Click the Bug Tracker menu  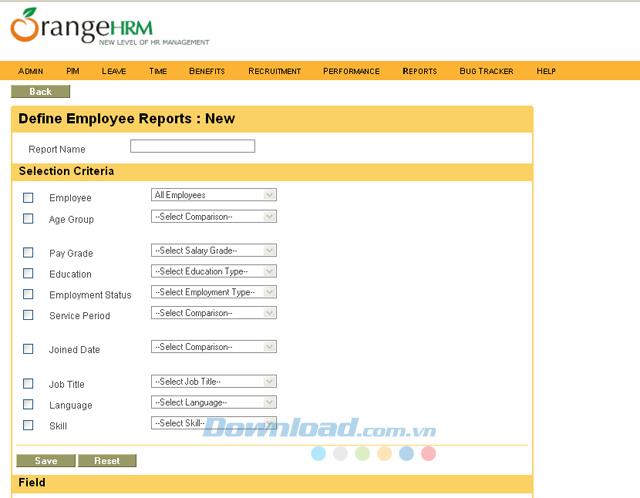point(486,71)
